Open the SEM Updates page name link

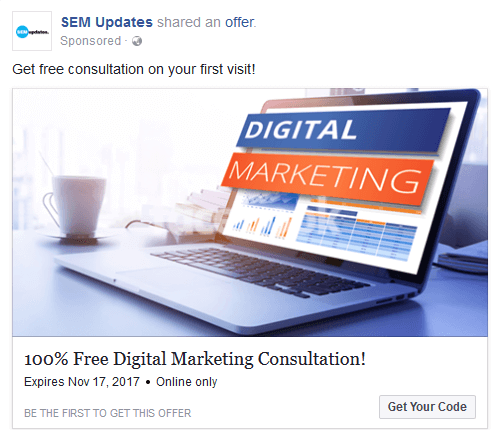click(x=107, y=22)
